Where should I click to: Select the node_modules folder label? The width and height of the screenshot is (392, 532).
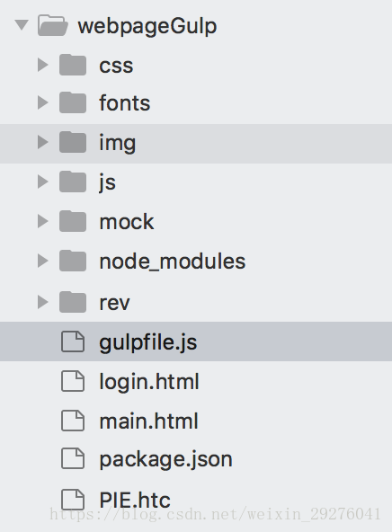(173, 262)
